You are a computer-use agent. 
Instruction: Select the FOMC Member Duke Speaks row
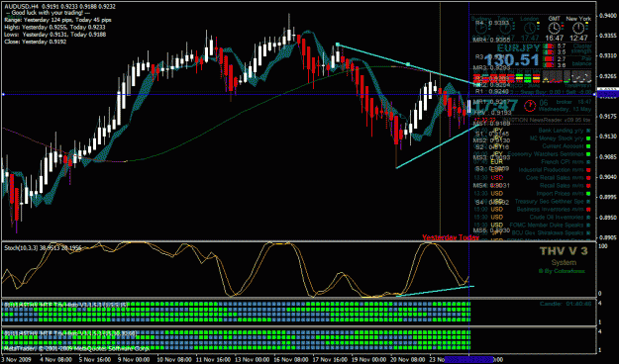532,226
